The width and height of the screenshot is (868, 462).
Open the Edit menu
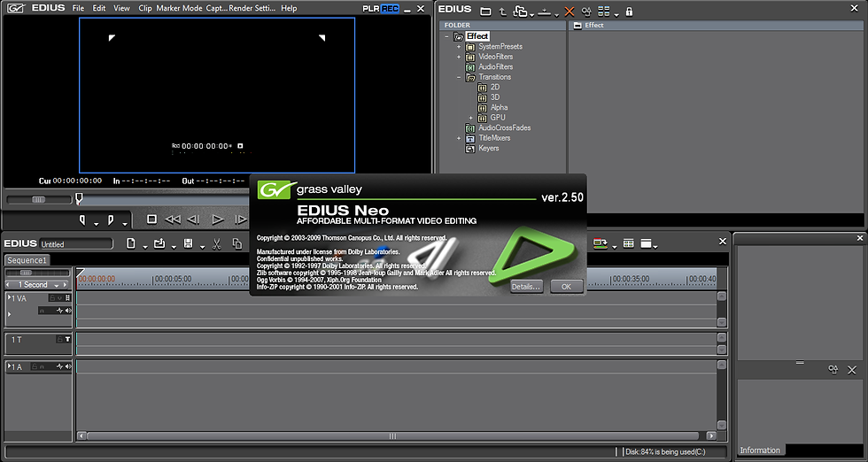tap(99, 8)
